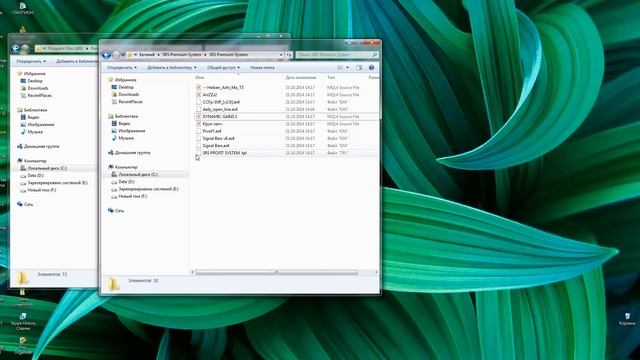The height and width of the screenshot is (360, 640).
Task: Open Компьютер in the front window sidebar
Action: [126, 167]
